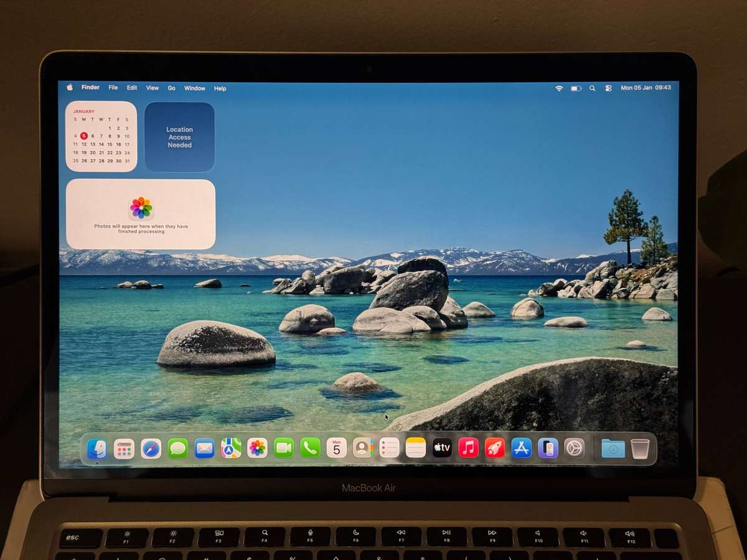
Task: Launch Safari from the Dock
Action: [x=151, y=449]
